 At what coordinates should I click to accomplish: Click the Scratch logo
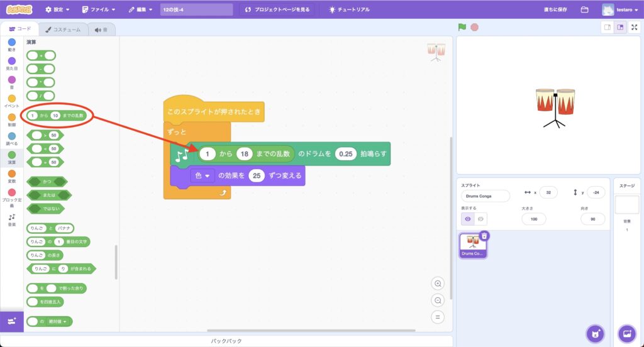[19, 9]
